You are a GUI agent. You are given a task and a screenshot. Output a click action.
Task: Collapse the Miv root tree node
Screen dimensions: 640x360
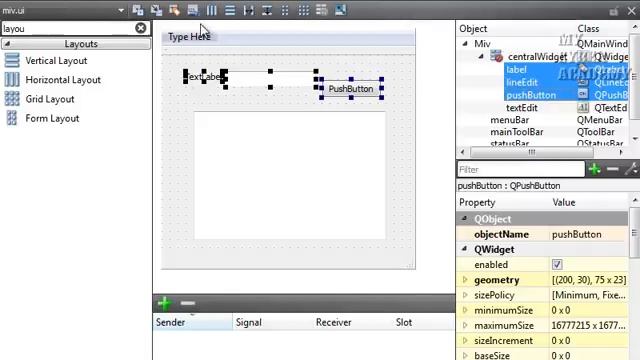(x=465, y=43)
